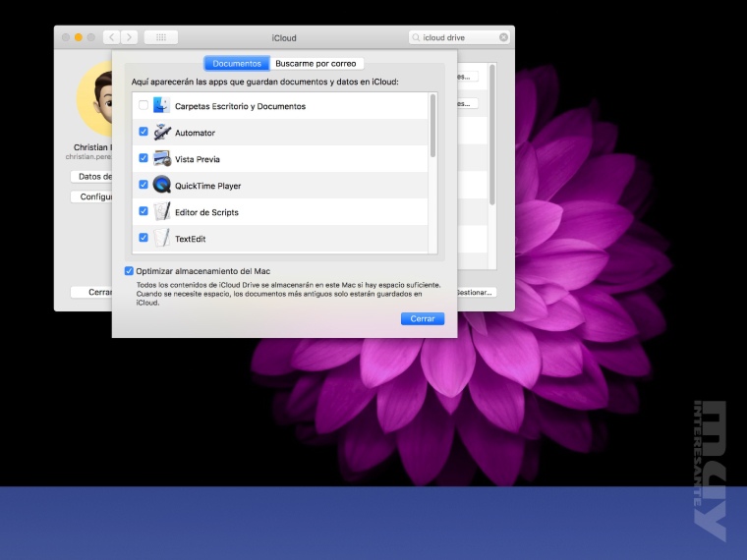Click the Editor de Scripts icon
This screenshot has width=747, height=560.
pos(161,212)
